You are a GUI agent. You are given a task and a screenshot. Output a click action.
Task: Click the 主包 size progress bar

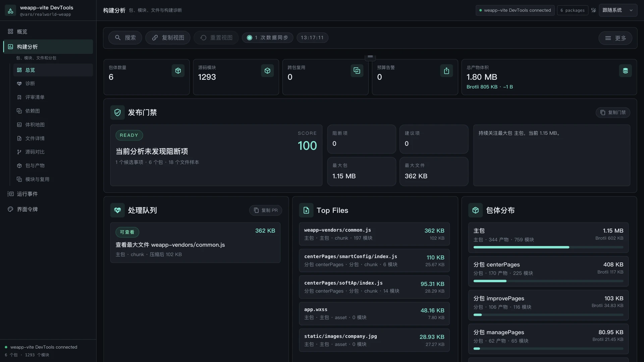[x=548, y=247]
